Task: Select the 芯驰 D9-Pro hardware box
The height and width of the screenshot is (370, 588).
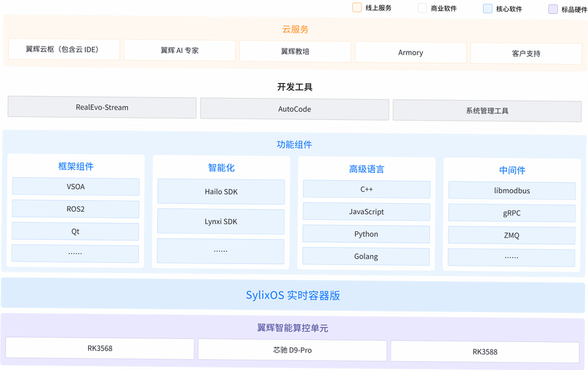Action: pyautogui.click(x=293, y=350)
